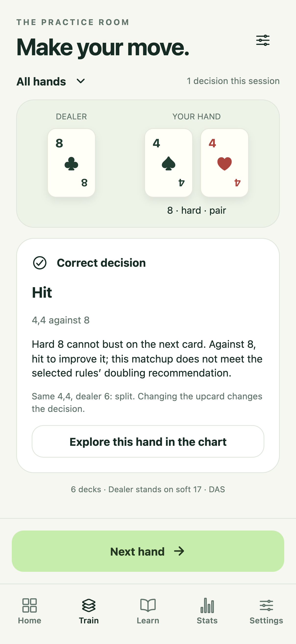Click the chevron beside All hands
This screenshot has width=296, height=644.
(x=81, y=81)
